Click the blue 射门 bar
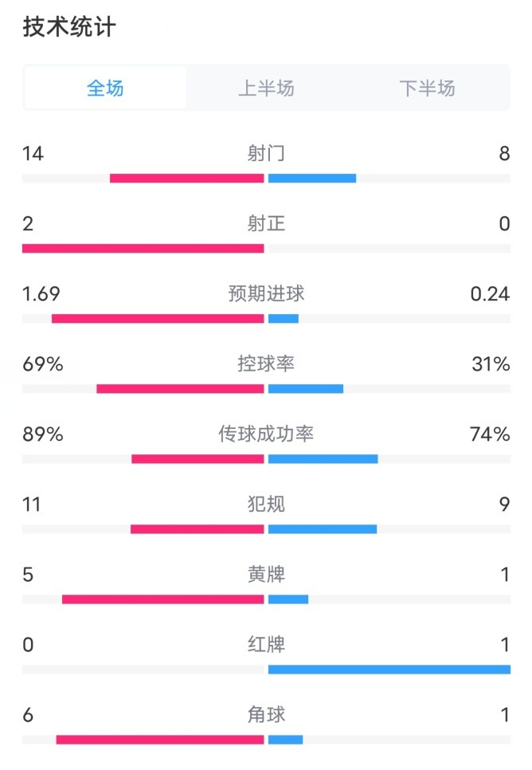The height and width of the screenshot is (770, 532). coord(312,179)
